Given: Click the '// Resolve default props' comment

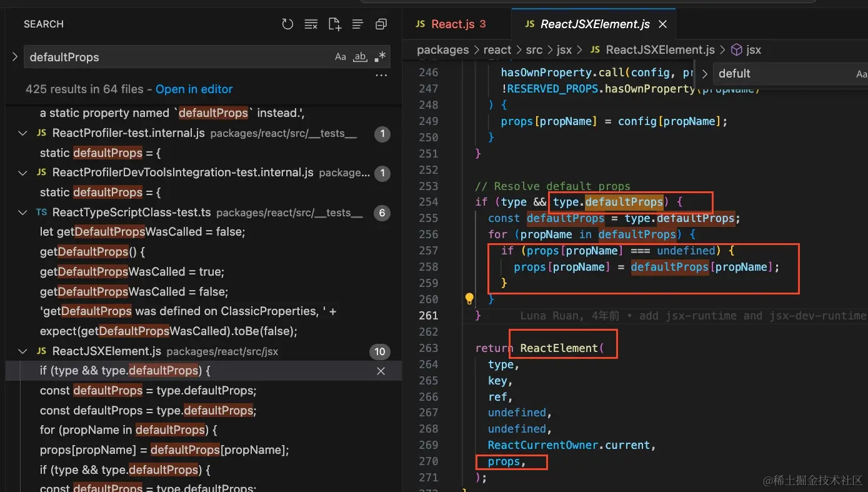Looking at the screenshot, I should pos(552,186).
